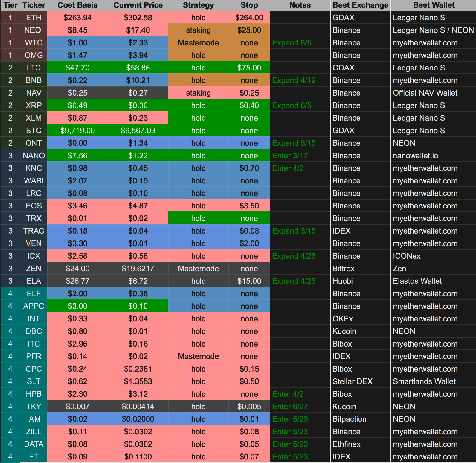Select the Stop column header
Viewport: 476px width, 463px height.
pos(249,5)
